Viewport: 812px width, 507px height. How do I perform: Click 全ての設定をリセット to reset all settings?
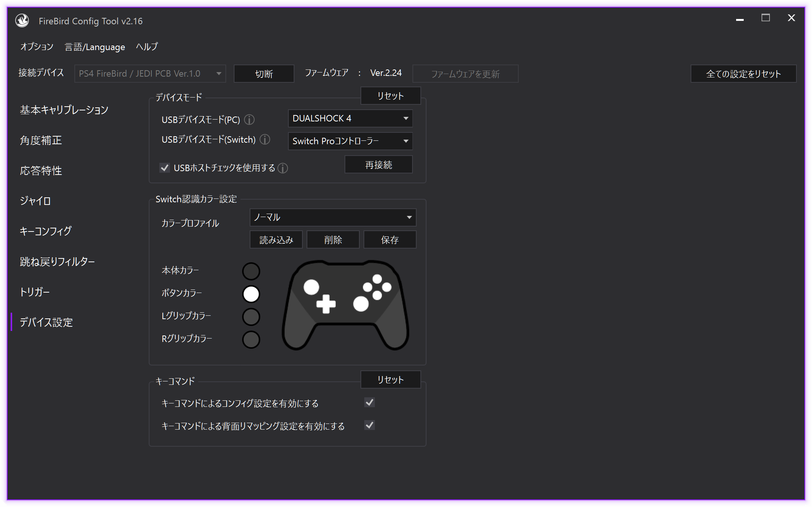pyautogui.click(x=743, y=74)
